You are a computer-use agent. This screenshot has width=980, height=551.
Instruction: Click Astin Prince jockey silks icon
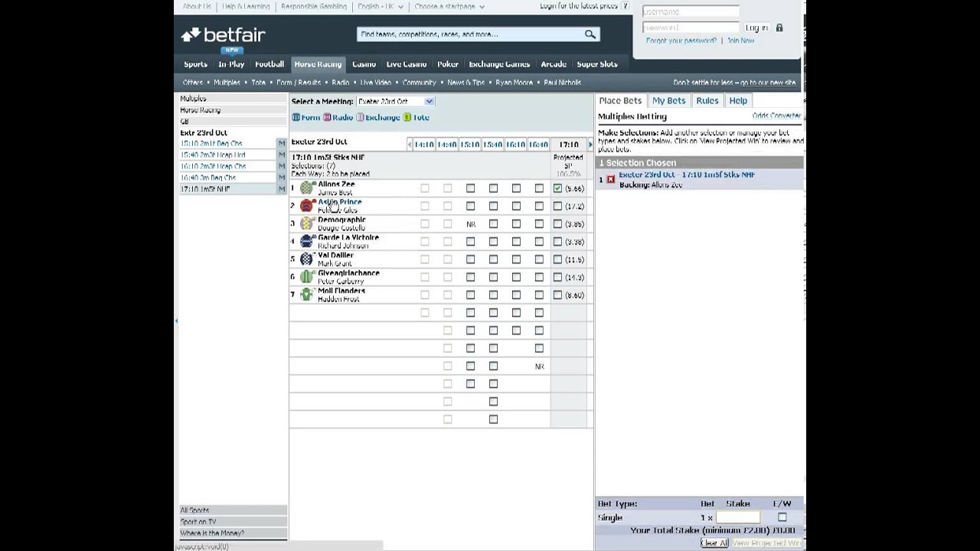point(307,206)
